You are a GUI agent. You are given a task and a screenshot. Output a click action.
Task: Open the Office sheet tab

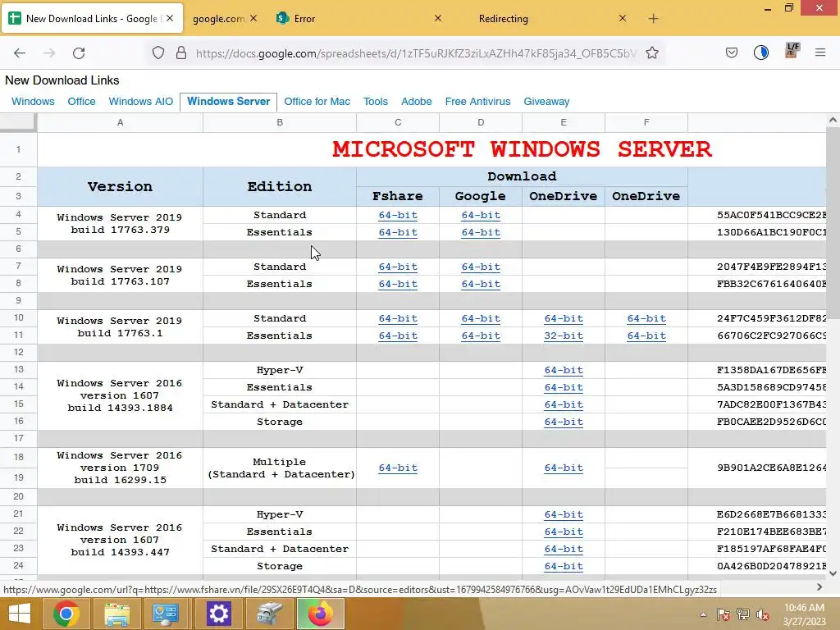point(81,102)
